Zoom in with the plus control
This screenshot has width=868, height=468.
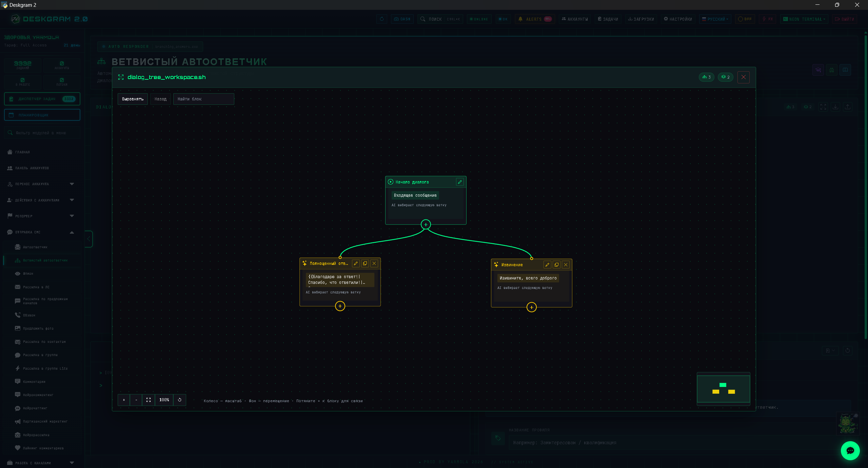click(124, 400)
